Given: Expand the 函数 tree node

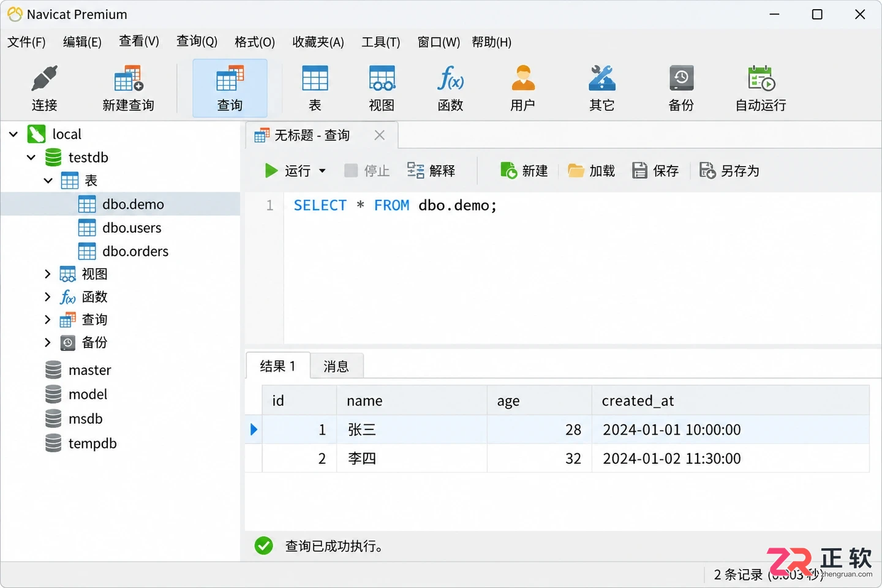Looking at the screenshot, I should click(48, 296).
